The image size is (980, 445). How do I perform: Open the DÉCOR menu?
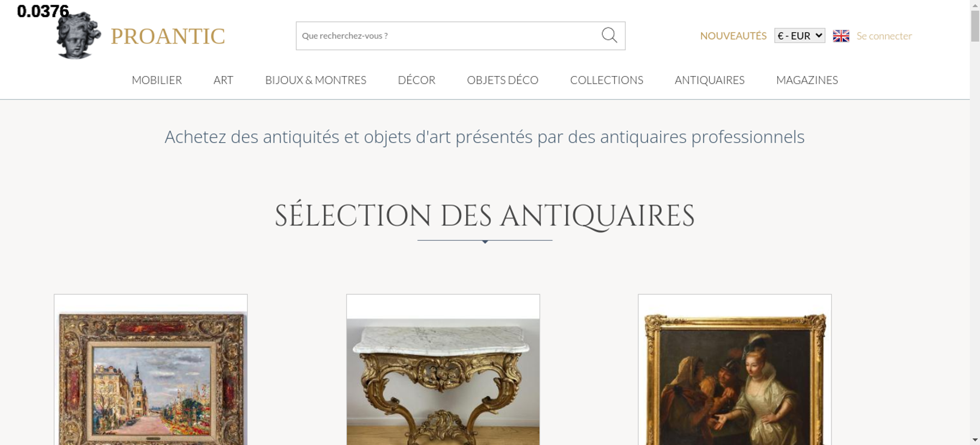point(416,80)
